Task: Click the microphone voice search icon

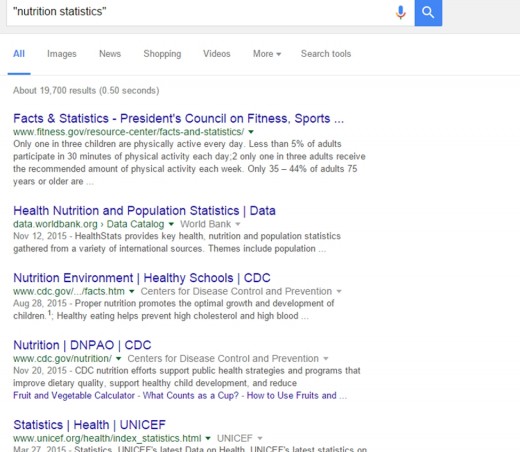Action: (x=401, y=12)
